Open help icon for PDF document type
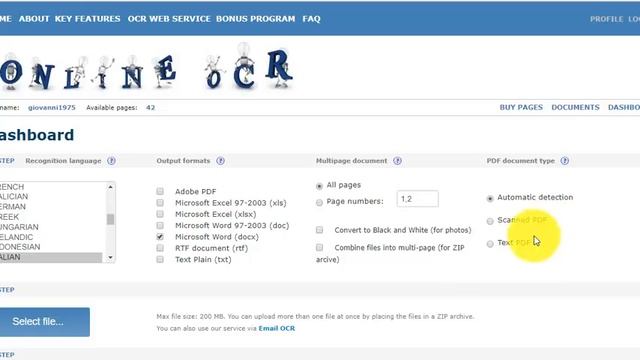Image resolution: width=640 pixels, height=360 pixels. tap(564, 161)
